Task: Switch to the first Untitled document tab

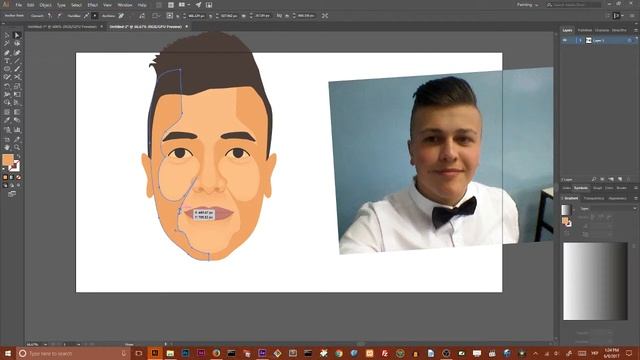Action: point(62,27)
